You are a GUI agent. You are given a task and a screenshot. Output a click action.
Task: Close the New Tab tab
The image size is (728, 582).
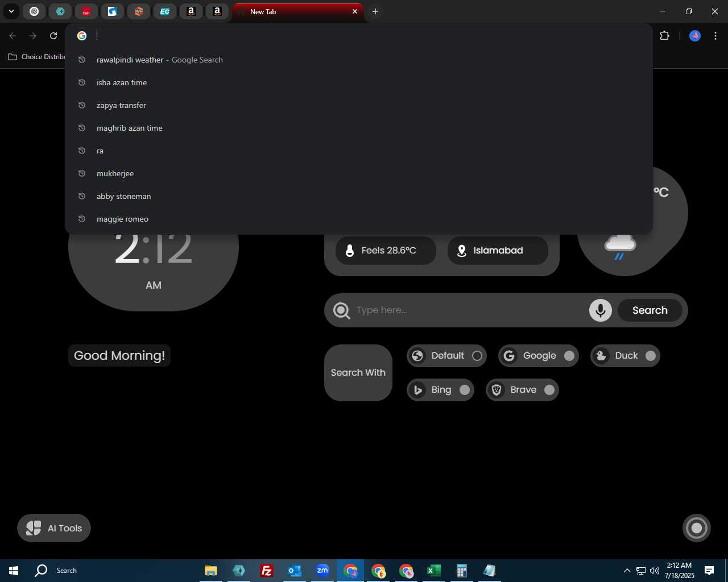tap(355, 11)
